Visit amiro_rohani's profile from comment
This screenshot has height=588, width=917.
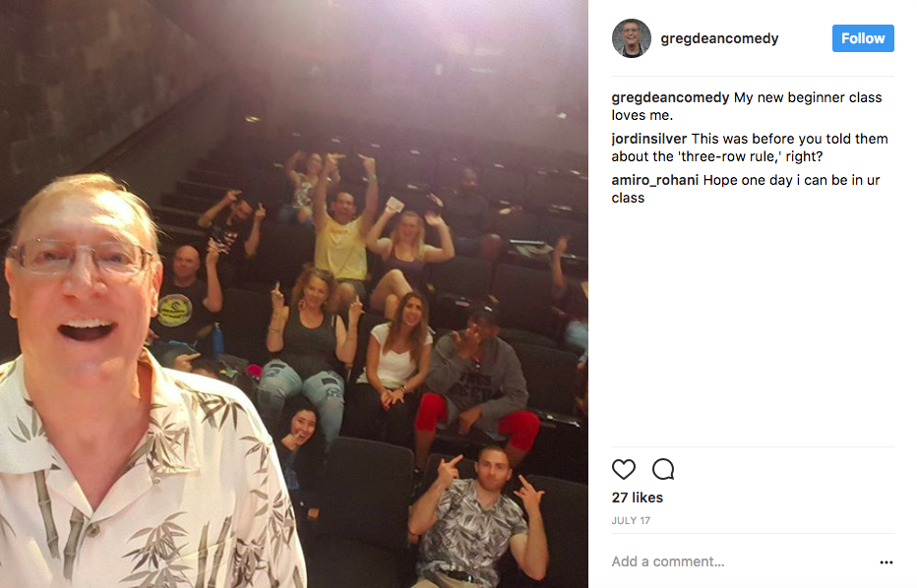[x=655, y=180]
